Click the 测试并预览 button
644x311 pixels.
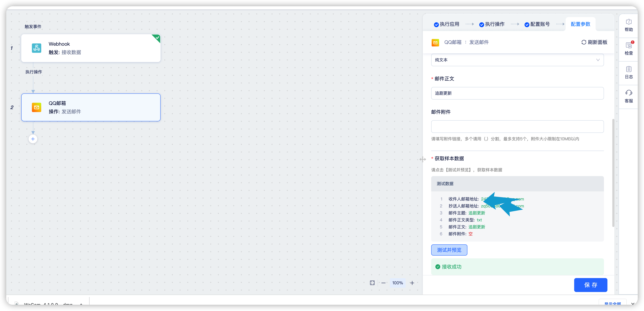point(449,250)
